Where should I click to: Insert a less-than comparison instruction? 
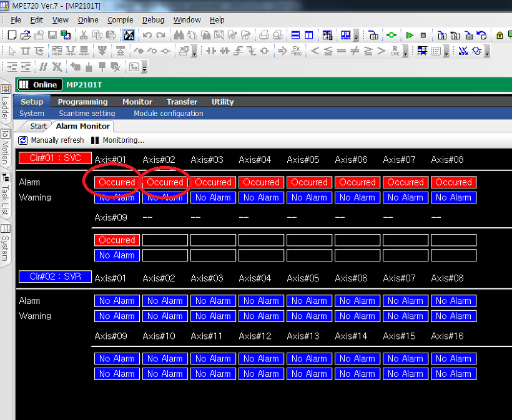(x=315, y=51)
